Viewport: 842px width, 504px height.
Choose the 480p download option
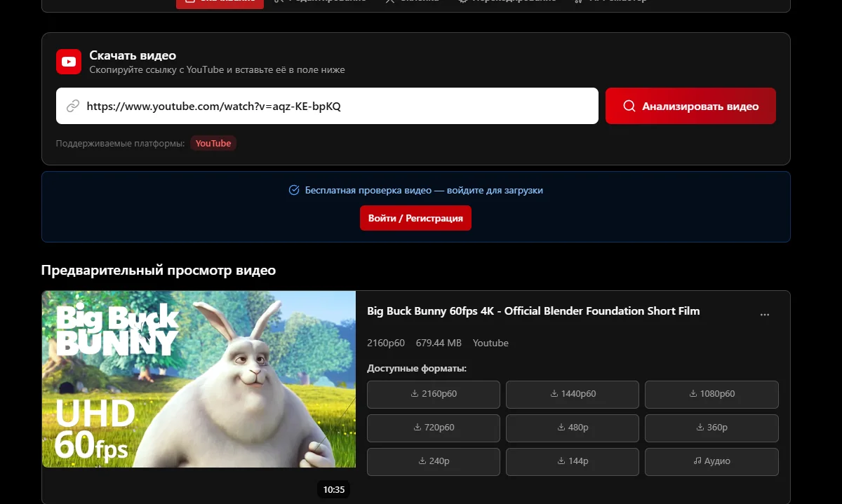(573, 428)
